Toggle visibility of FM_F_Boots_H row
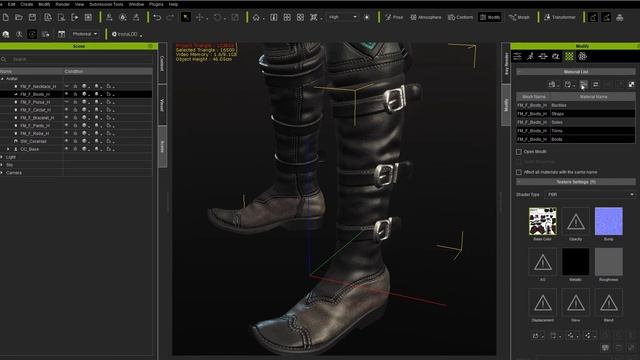The image size is (640, 360). point(67,94)
